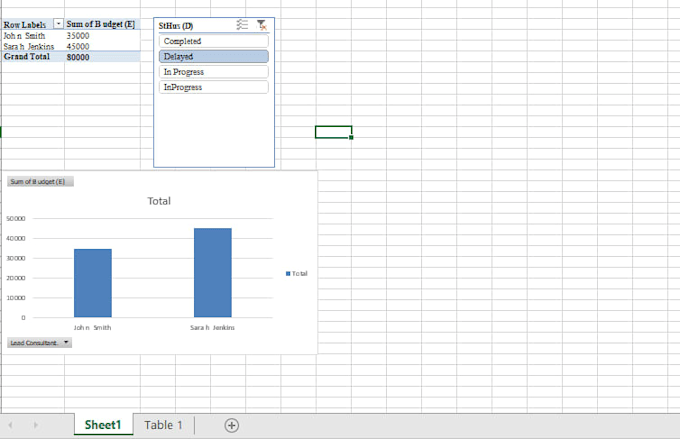Open Row Labels filter dropdown
Viewport: 680px width, 439px height.
coord(58,23)
